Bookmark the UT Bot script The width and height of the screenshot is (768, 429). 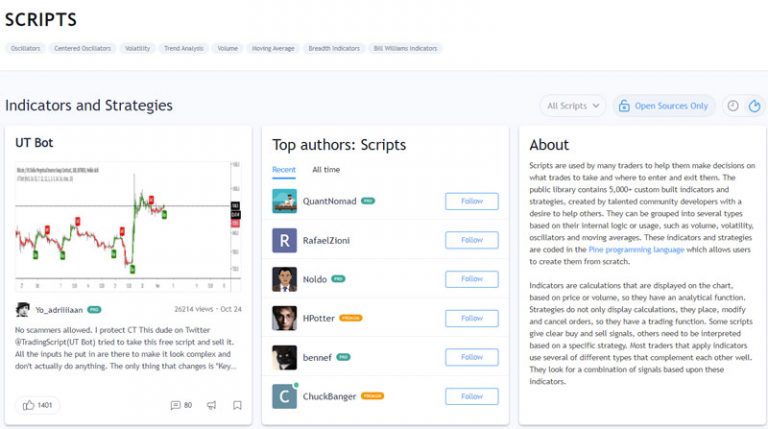[237, 405]
